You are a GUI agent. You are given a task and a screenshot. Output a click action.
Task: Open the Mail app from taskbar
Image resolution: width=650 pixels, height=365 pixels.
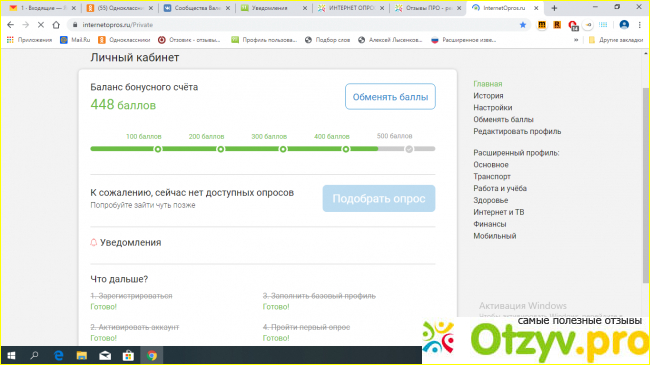click(105, 355)
